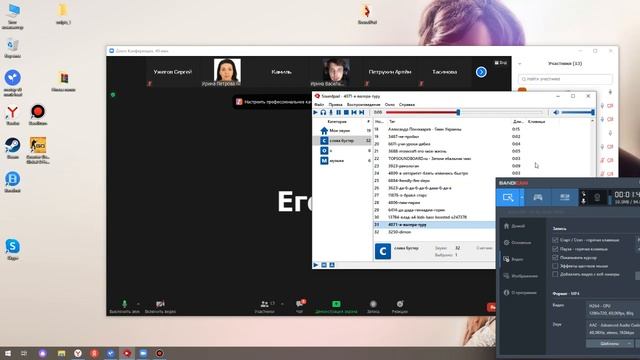Screen dimensions: 640x360
Task: Click the Soundpad vertical scrollbar
Action: (593, 149)
